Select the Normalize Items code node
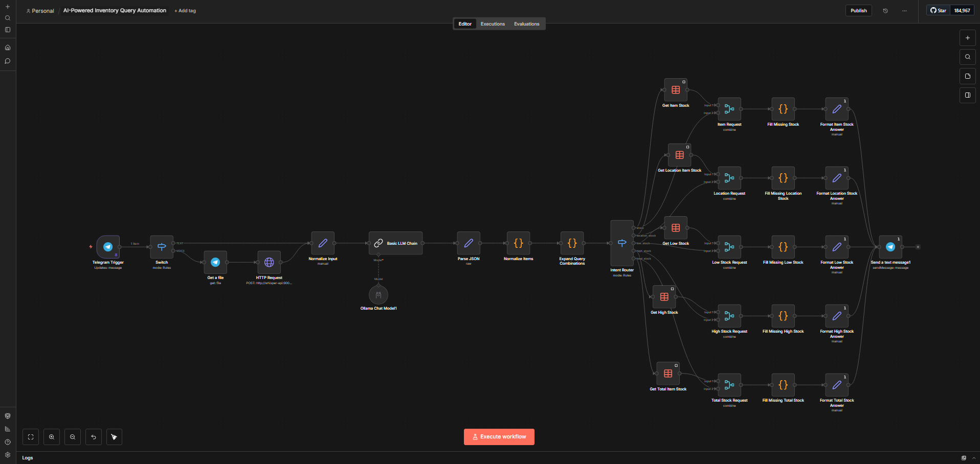 click(518, 243)
